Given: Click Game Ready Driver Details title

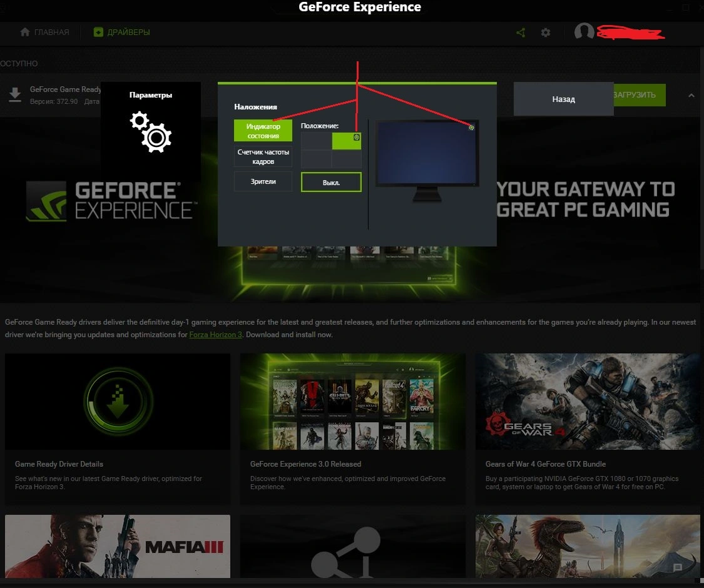Looking at the screenshot, I should point(59,464).
